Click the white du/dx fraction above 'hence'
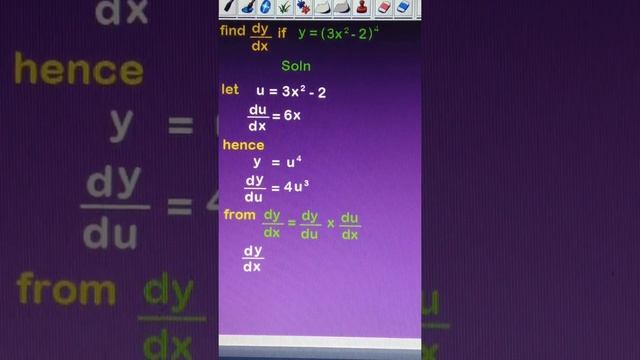This screenshot has width=640, height=360. coord(258,118)
